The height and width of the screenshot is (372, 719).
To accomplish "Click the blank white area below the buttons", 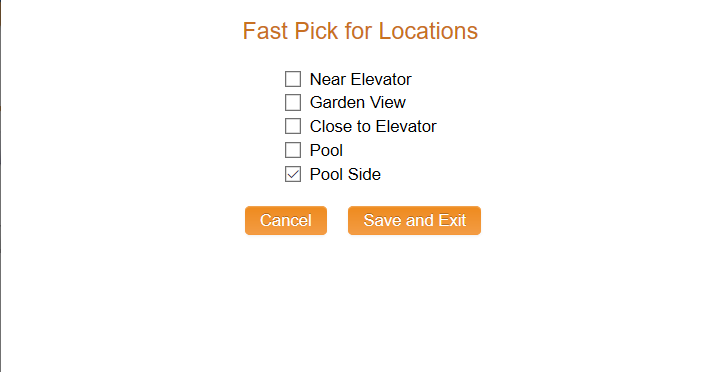I will tap(362, 303).
